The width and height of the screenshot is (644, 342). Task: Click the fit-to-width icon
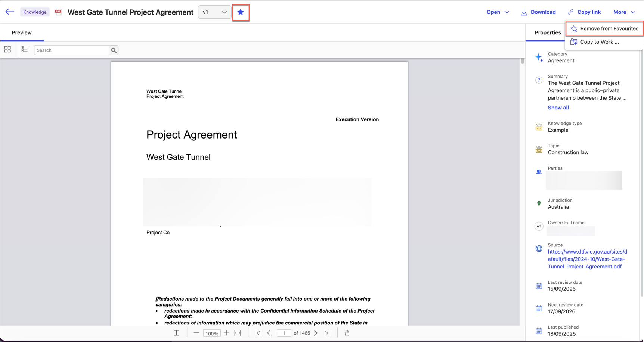pyautogui.click(x=238, y=333)
